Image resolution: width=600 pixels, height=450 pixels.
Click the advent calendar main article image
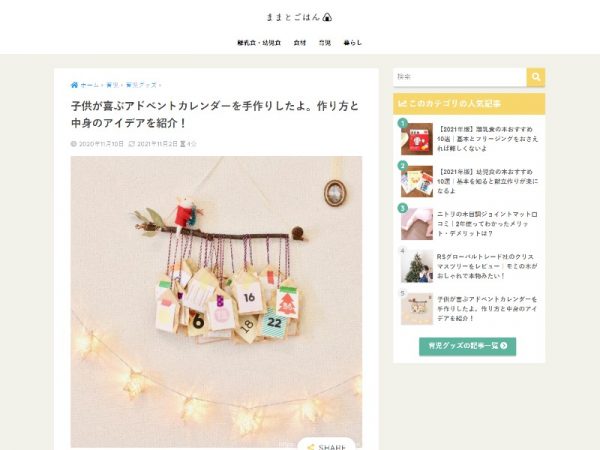click(x=216, y=302)
